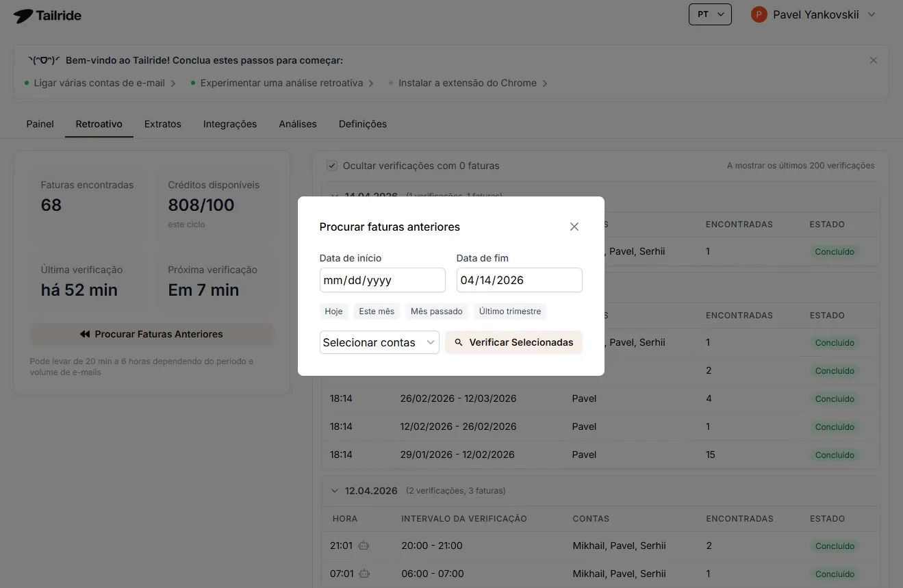Open Instalar a extensão do Chrome step
Screen dimensions: 903x588
[468, 83]
